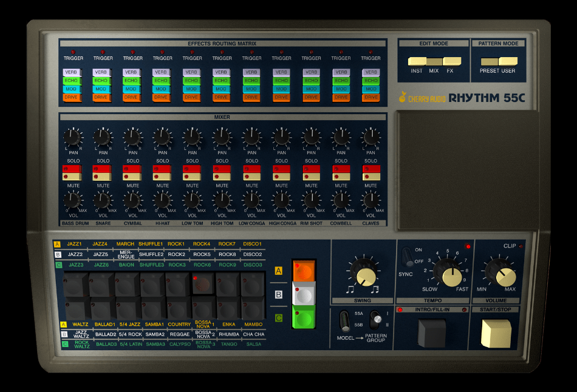Select the SAMBA1 pattern button
The width and height of the screenshot is (577, 392).
[152, 308]
